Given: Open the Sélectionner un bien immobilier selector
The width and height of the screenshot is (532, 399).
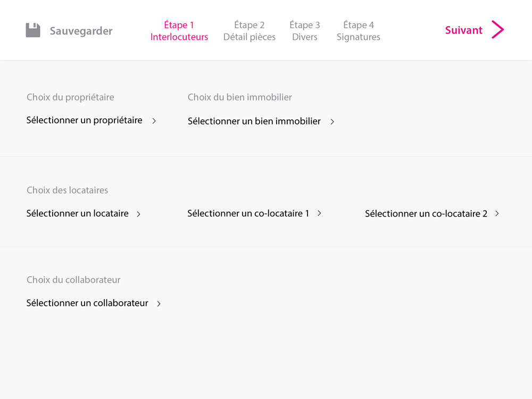Looking at the screenshot, I should tap(261, 121).
